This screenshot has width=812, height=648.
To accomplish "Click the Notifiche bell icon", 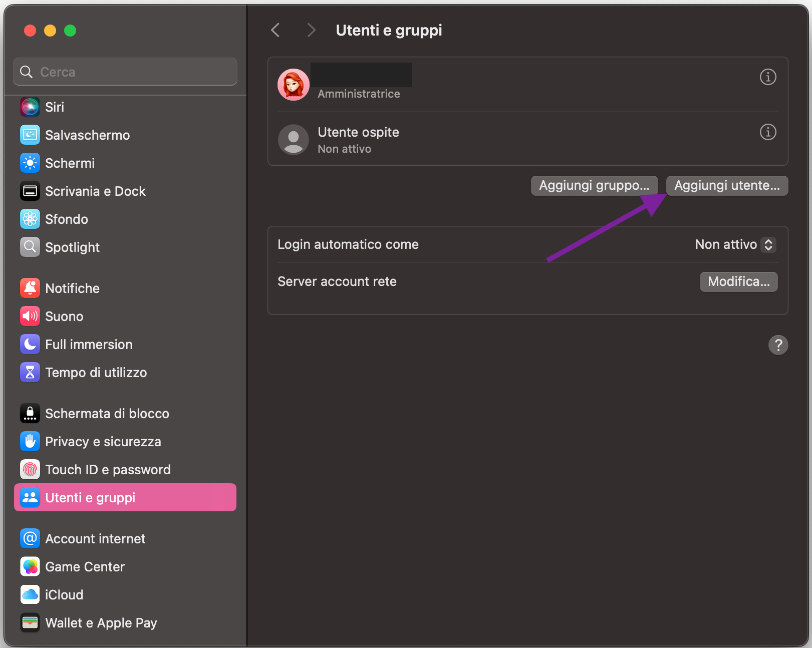I will (x=30, y=288).
